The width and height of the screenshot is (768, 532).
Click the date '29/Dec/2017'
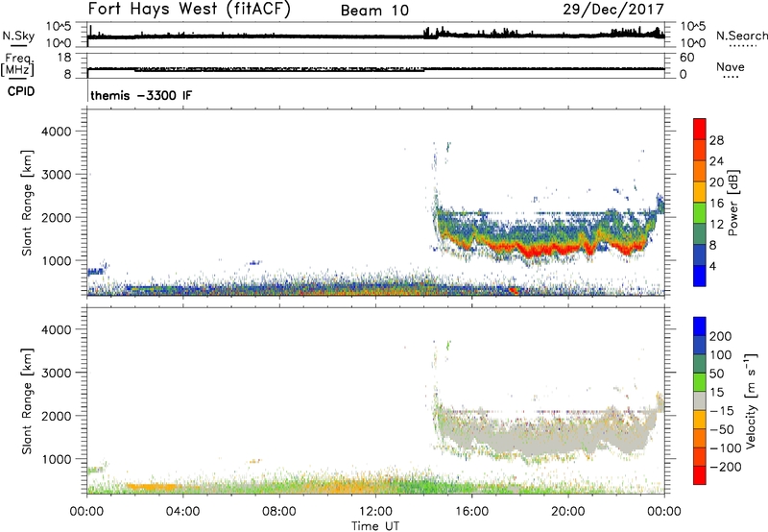613,9
